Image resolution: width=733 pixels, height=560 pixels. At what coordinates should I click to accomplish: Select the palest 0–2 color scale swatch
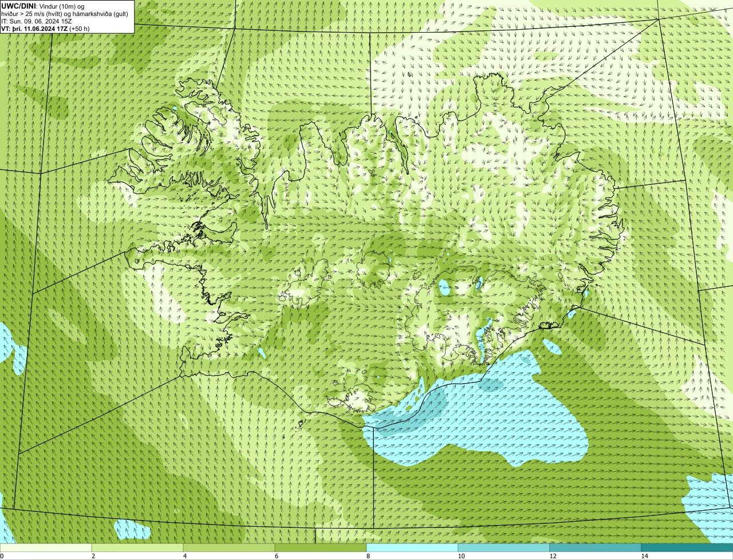pos(46,547)
